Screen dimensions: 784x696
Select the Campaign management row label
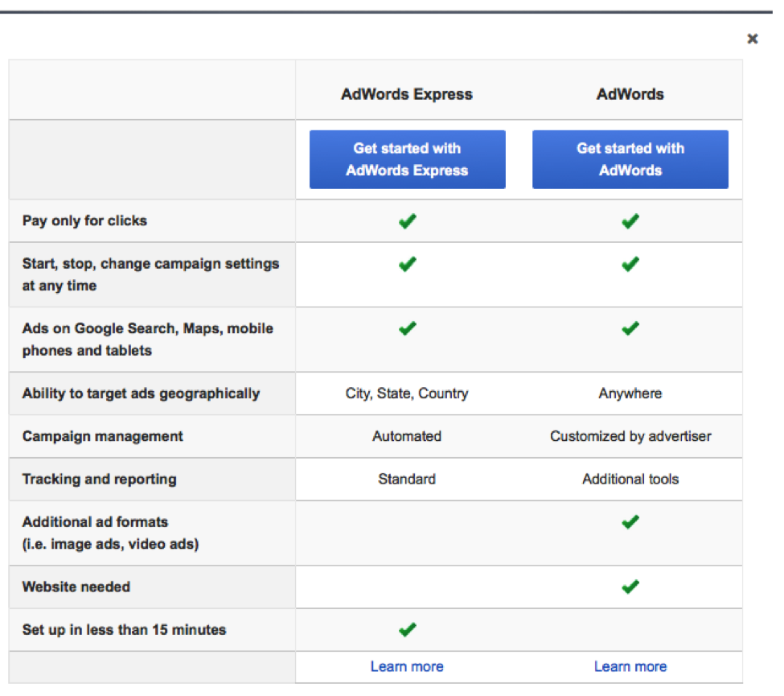click(x=102, y=436)
